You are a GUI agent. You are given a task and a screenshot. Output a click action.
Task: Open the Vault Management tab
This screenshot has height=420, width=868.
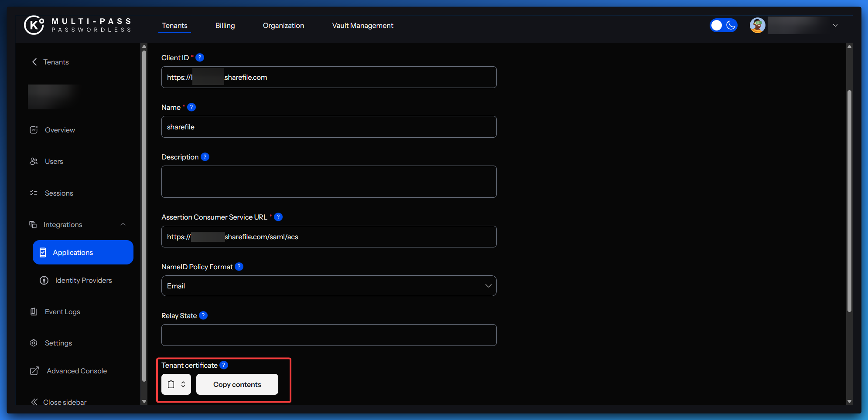click(x=362, y=25)
